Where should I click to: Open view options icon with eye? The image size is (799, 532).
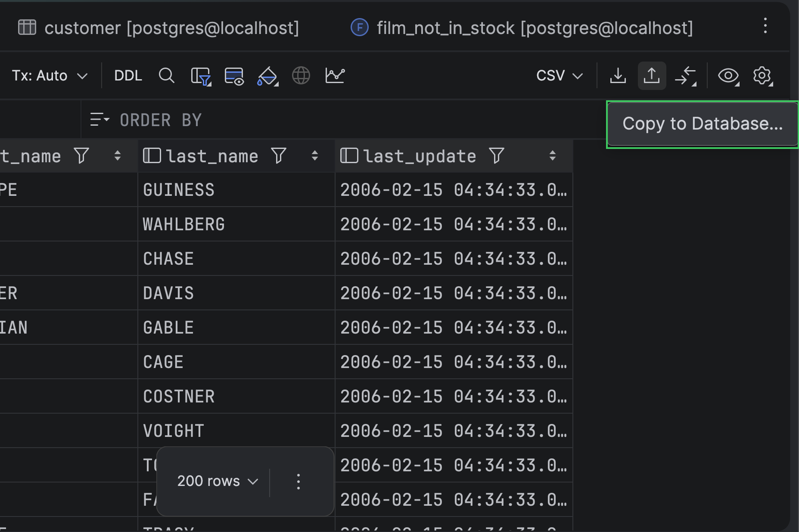pyautogui.click(x=234, y=76)
